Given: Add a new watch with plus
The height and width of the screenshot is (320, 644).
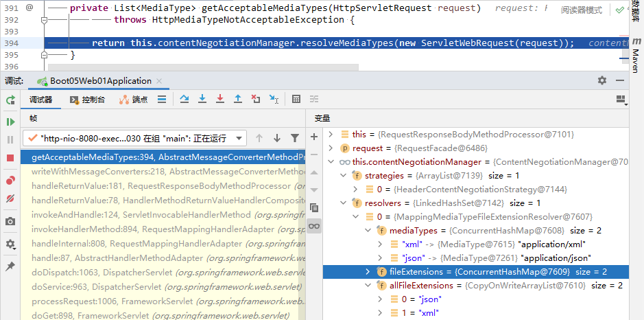Looking at the screenshot, I should (x=314, y=137).
